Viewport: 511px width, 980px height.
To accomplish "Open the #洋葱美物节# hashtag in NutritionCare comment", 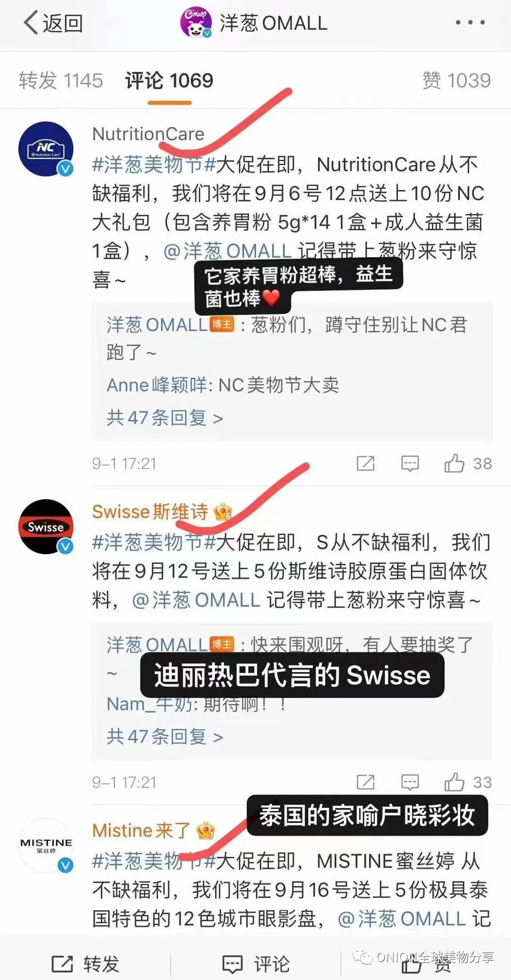I will click(154, 165).
